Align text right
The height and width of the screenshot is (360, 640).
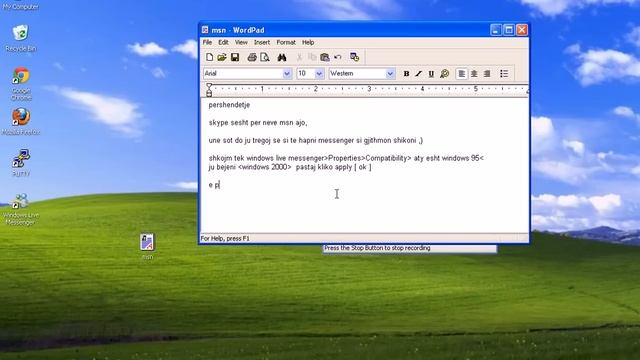pyautogui.click(x=487, y=74)
